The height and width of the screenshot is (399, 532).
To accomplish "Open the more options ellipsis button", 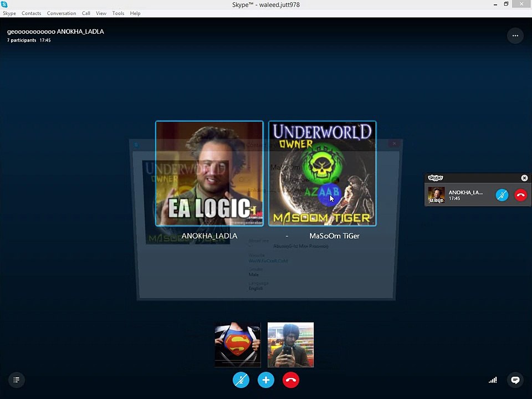I will [x=515, y=35].
